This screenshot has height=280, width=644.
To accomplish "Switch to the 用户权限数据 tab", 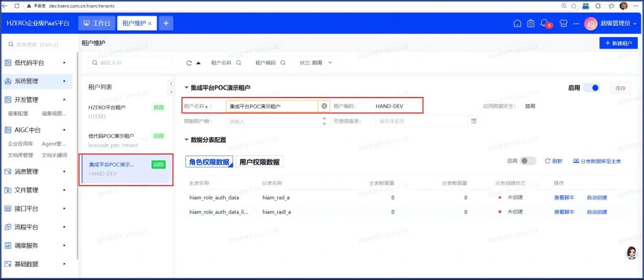I will 260,162.
